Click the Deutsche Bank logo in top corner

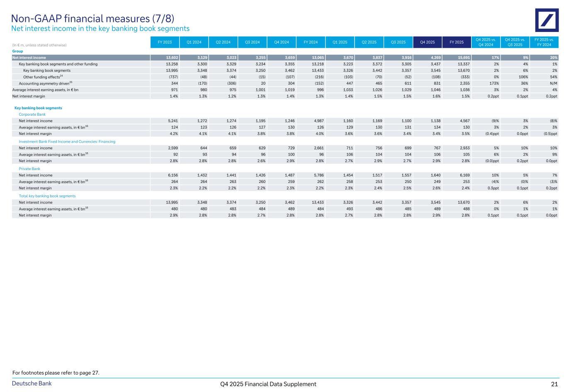point(547,20)
